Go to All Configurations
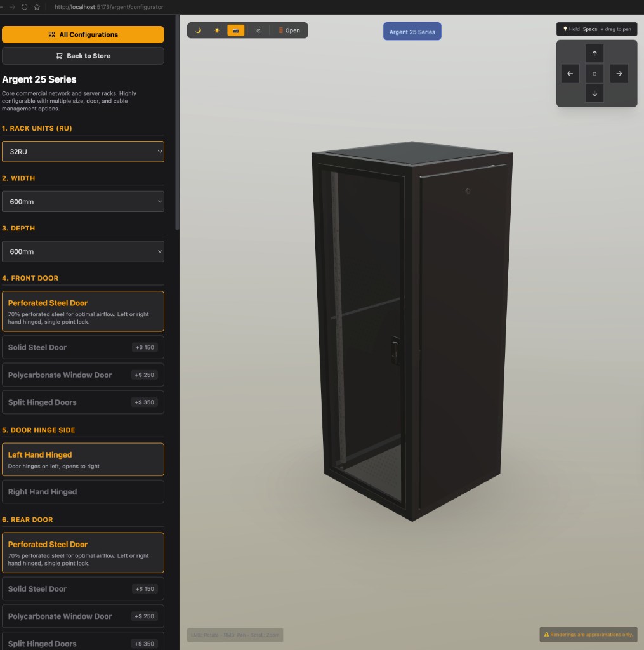Viewport: 644px width, 650px height. coord(82,34)
